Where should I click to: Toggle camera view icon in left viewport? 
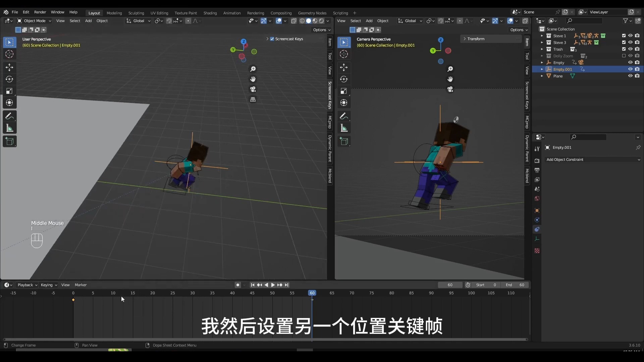[x=253, y=89]
